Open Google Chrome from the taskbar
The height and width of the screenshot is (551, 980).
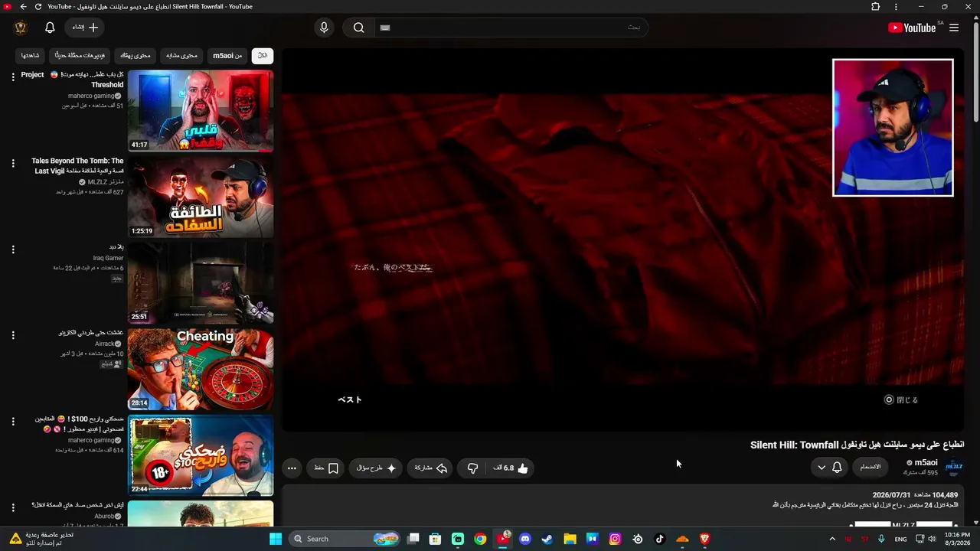[x=480, y=539]
